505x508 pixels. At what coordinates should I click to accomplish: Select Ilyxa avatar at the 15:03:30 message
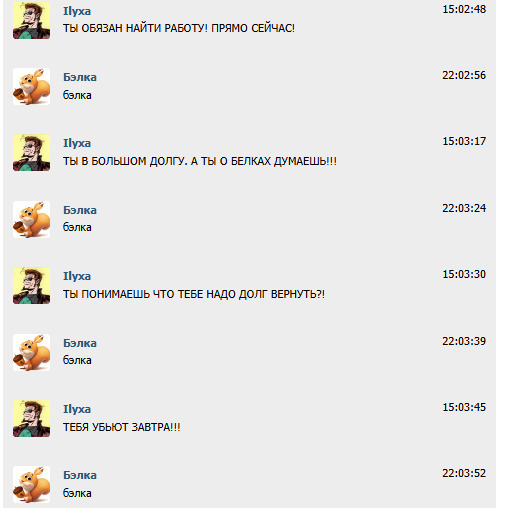(x=31, y=285)
